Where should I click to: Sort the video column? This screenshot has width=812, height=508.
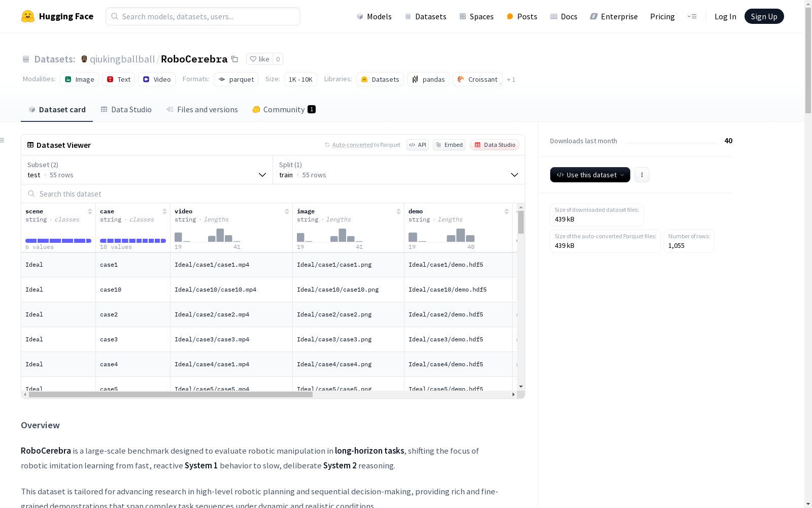click(x=287, y=211)
